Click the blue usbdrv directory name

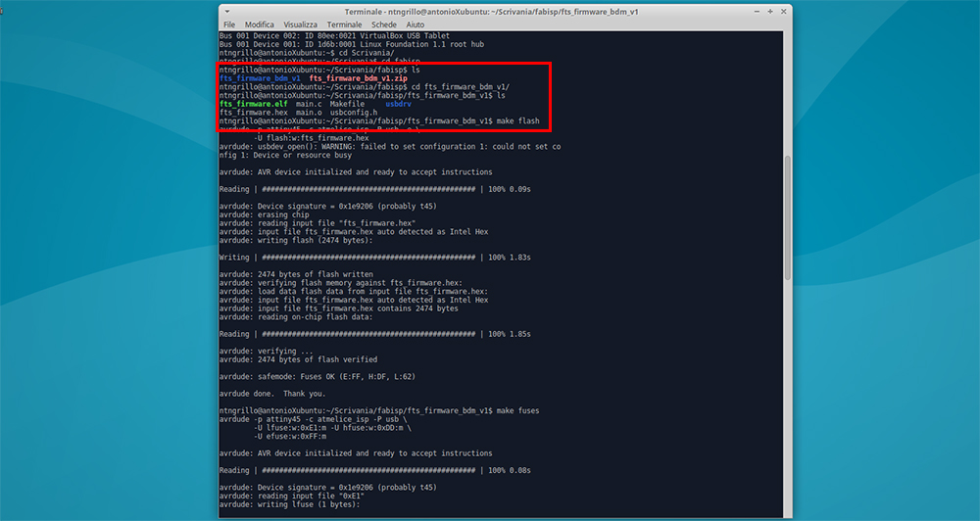(398, 105)
